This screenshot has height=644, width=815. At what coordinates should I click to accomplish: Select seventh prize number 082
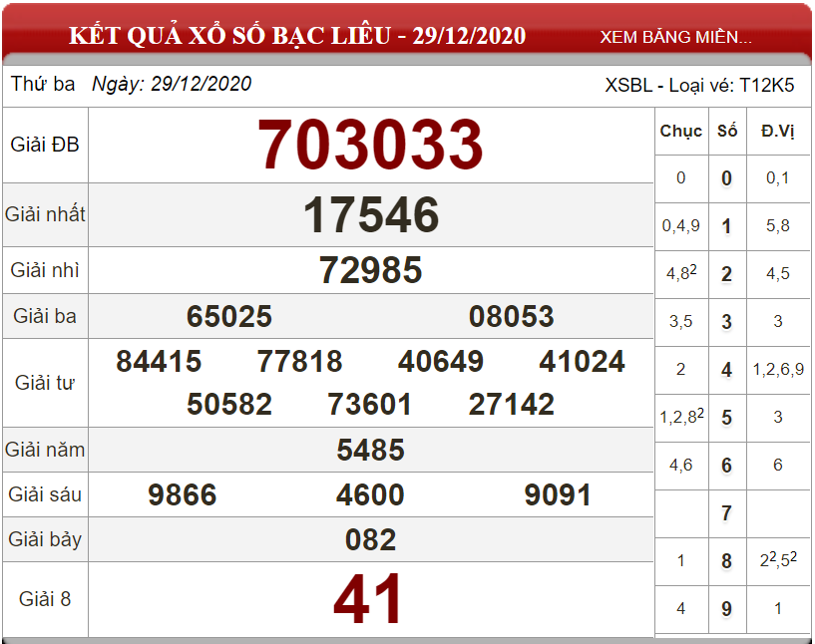click(x=371, y=539)
